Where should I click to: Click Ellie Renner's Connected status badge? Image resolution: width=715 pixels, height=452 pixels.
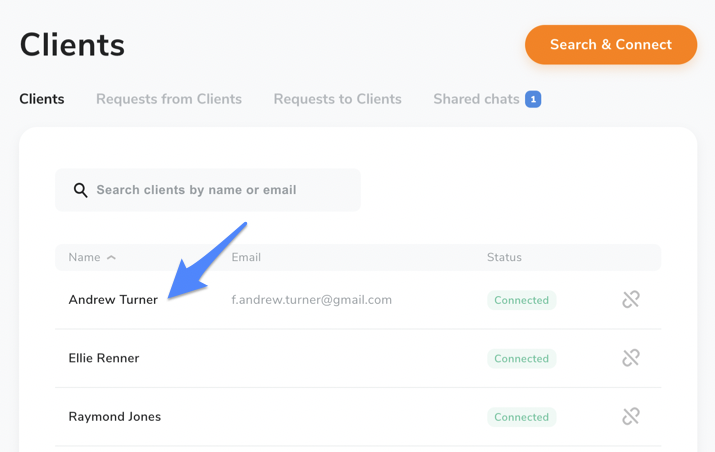click(x=522, y=358)
